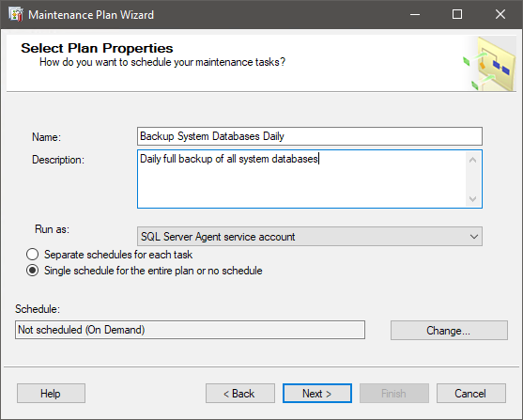This screenshot has height=420, width=523.
Task: Open the Change... schedule dialog
Action: pyautogui.click(x=449, y=331)
